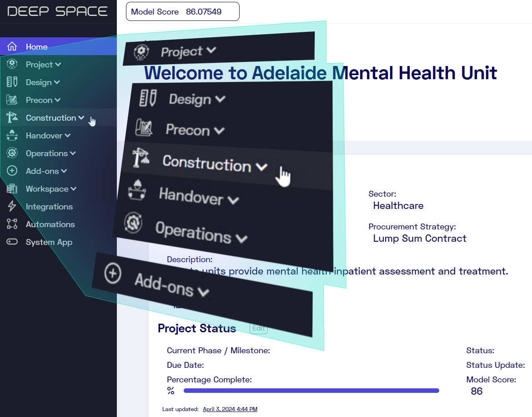Click the Model Score value '86'
The width and height of the screenshot is (532, 417).
point(477,391)
